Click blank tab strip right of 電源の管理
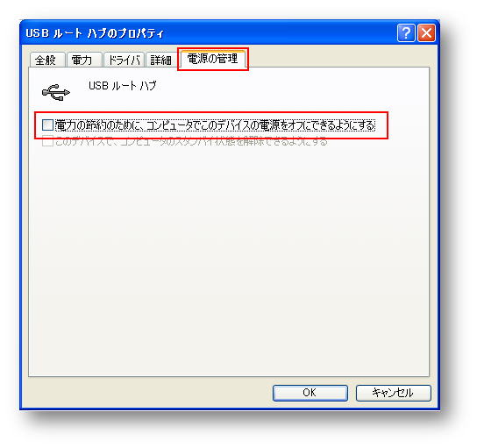 [338, 58]
